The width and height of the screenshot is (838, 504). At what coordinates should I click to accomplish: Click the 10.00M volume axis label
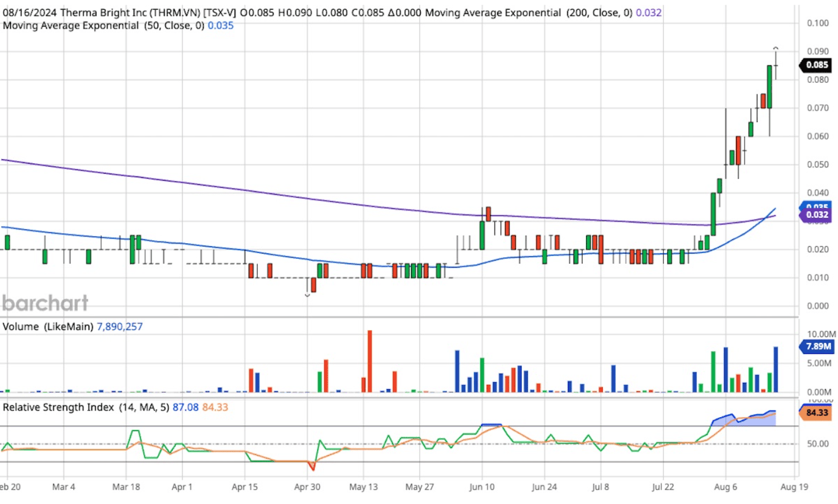coord(820,334)
